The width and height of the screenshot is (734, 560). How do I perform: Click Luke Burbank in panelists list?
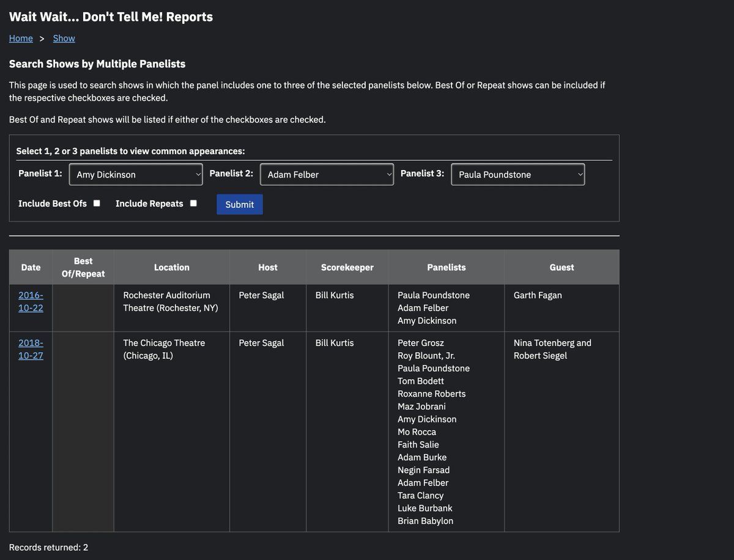pyautogui.click(x=425, y=508)
